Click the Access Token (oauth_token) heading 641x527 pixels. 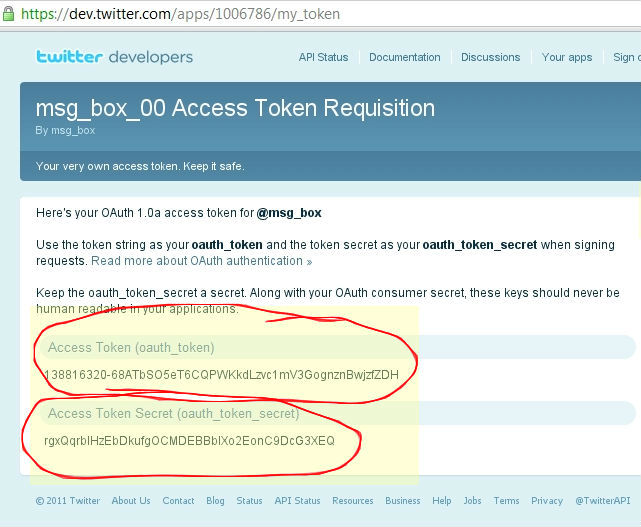[131, 348]
